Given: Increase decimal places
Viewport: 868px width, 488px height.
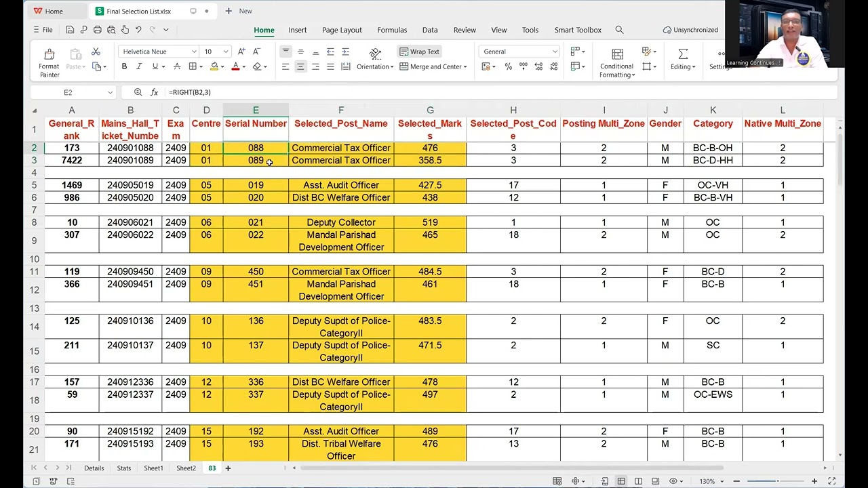Looking at the screenshot, I should click(x=538, y=66).
